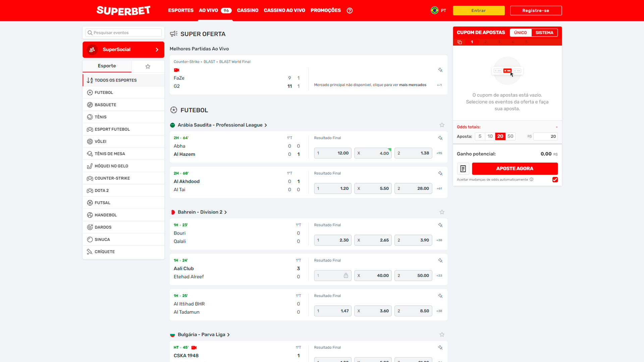Image resolution: width=644 pixels, height=362 pixels.
Task: Show +33 more markets for Aali Club match
Action: [439, 276]
